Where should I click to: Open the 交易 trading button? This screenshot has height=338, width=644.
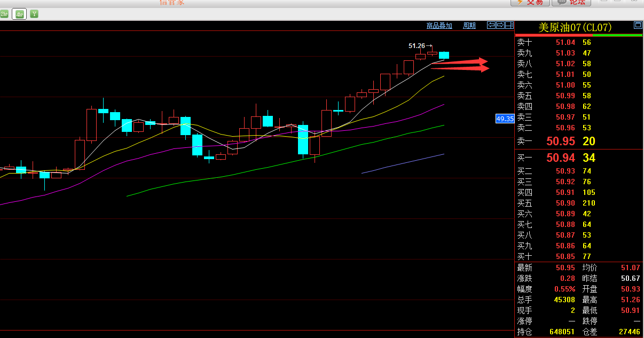pyautogui.click(x=530, y=2)
